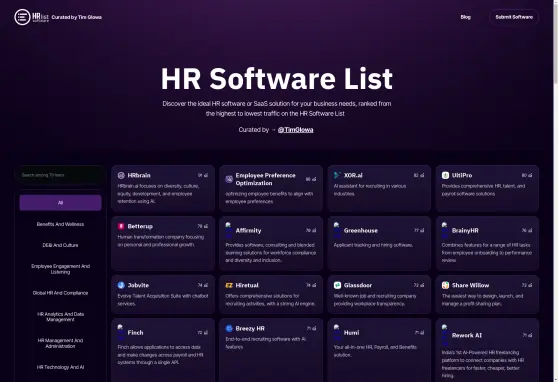Screen dimensions: 558x382
Task: Open the Greenhouse card title
Action: coord(360,230)
